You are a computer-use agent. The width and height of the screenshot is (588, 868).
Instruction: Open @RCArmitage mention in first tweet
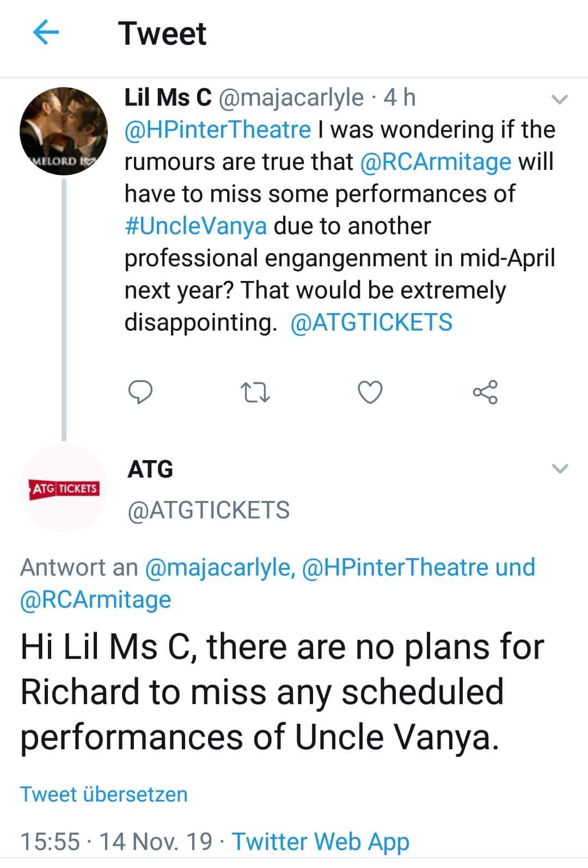(x=436, y=162)
